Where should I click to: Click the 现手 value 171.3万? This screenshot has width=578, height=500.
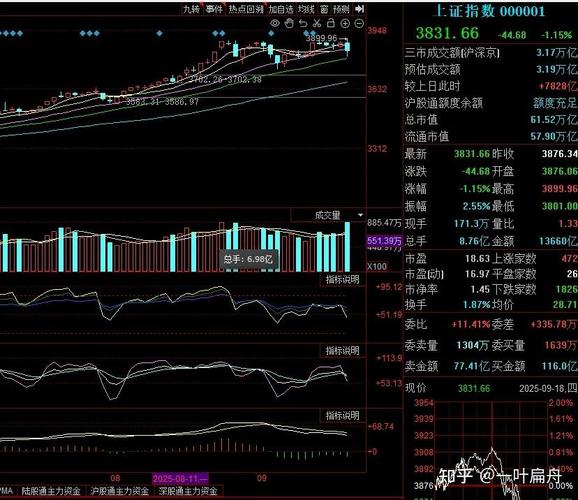(471, 223)
